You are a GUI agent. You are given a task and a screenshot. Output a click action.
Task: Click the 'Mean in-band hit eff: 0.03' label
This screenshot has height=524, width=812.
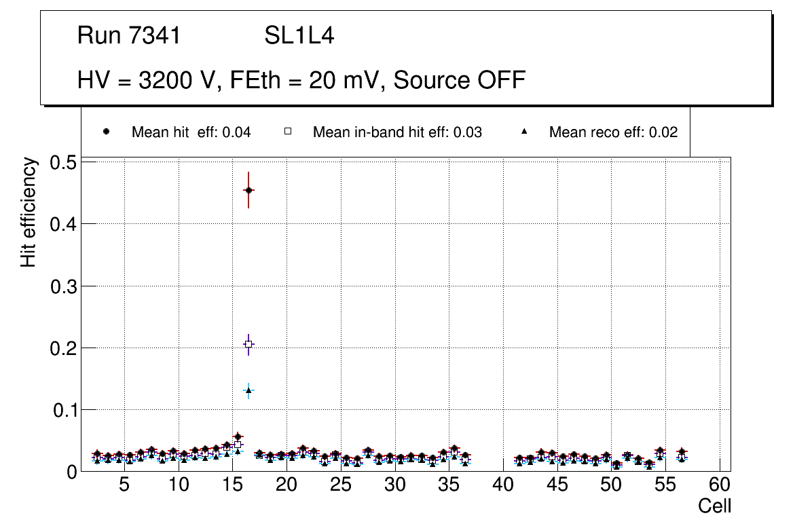397,132
